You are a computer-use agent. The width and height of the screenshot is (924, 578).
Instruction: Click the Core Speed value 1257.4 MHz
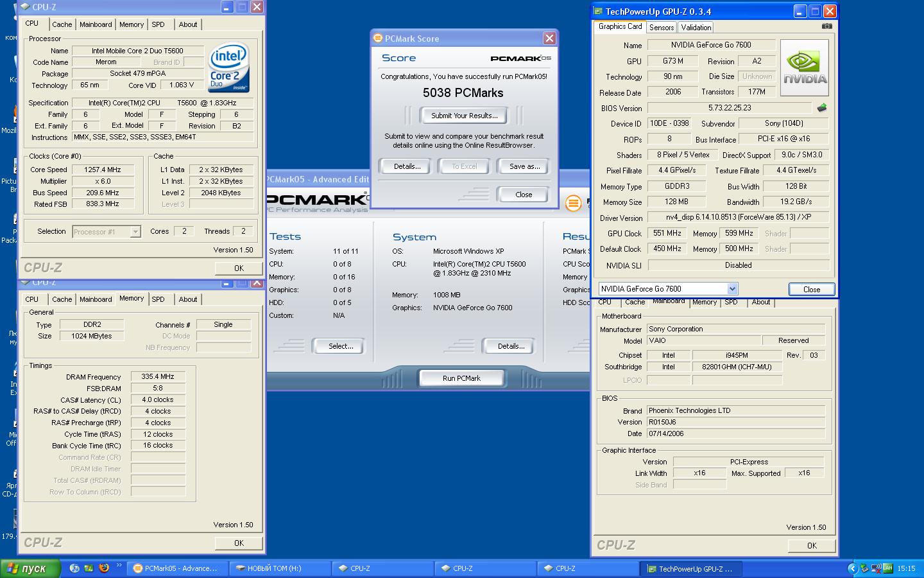click(x=103, y=170)
